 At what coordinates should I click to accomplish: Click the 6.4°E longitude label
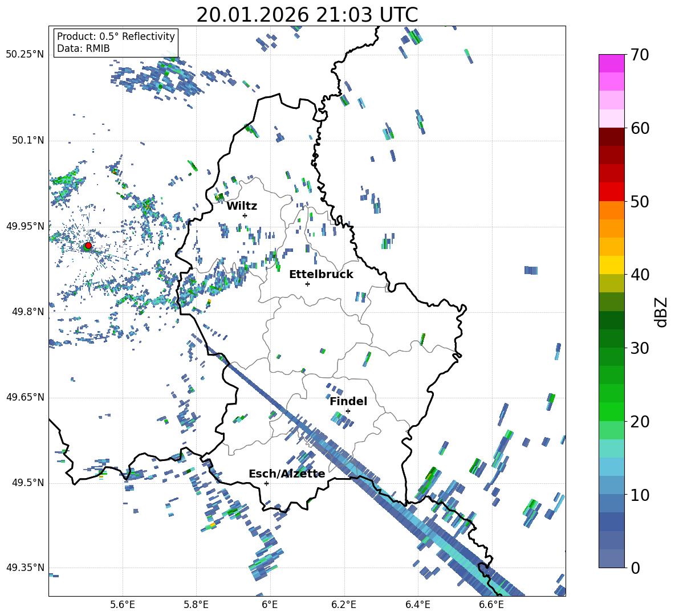click(417, 605)
